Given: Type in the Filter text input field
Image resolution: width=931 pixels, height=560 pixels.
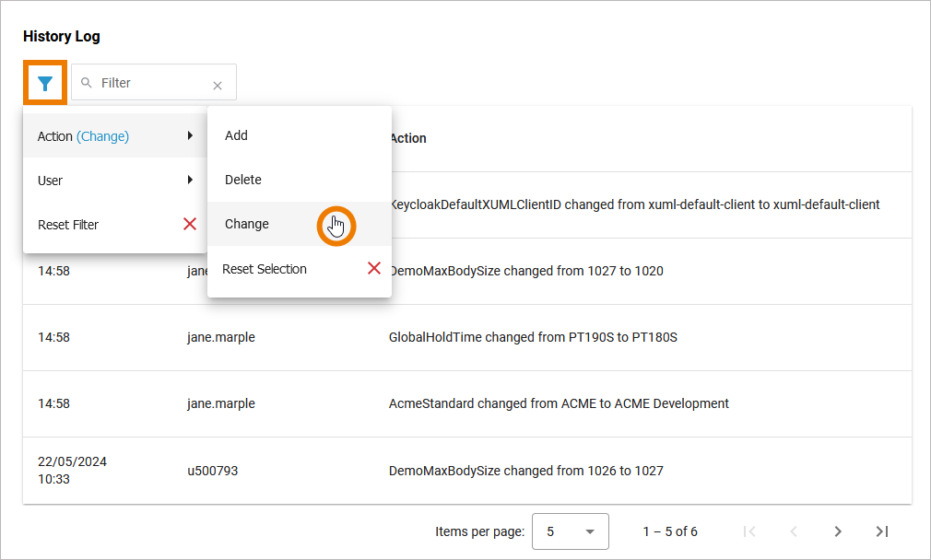Looking at the screenshot, I should [x=152, y=83].
